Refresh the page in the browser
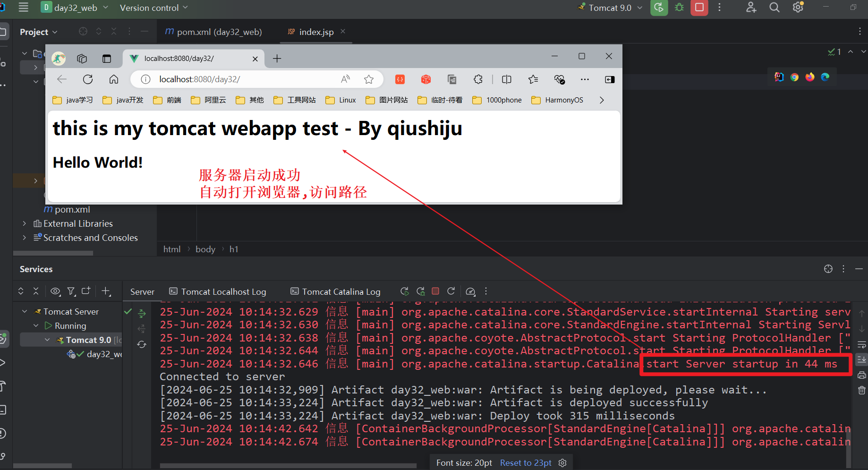This screenshot has width=868, height=470. pos(88,79)
